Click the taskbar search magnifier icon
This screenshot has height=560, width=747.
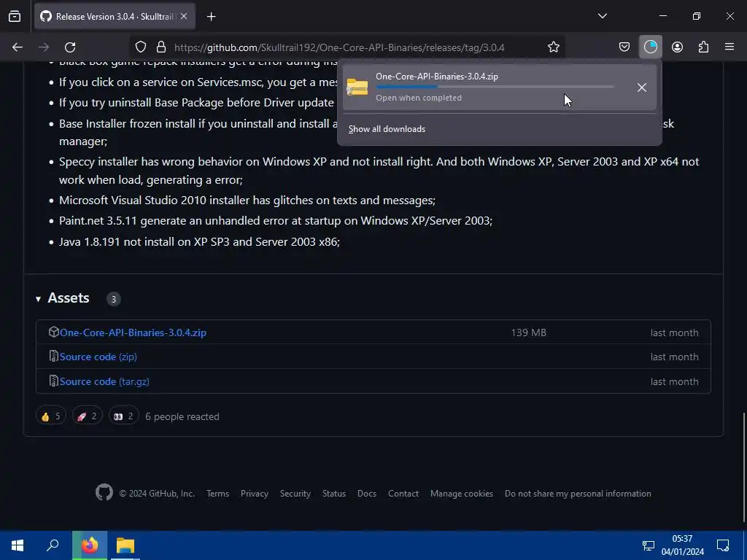point(53,545)
